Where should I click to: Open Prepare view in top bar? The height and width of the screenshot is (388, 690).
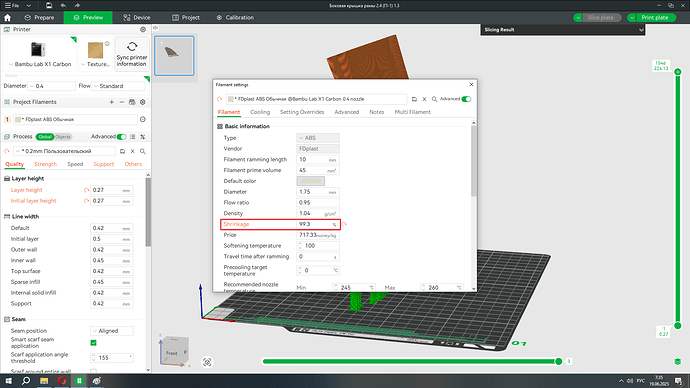40,18
